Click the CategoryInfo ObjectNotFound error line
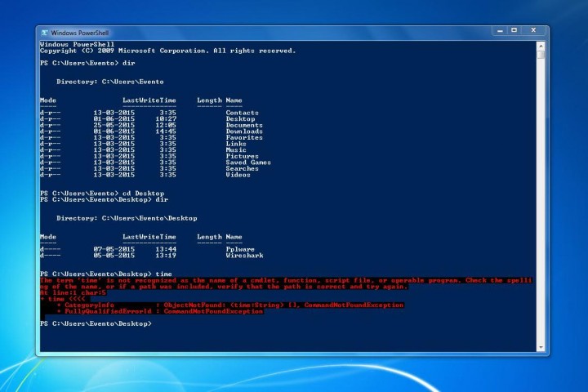The width and height of the screenshot is (588, 392). point(229,305)
